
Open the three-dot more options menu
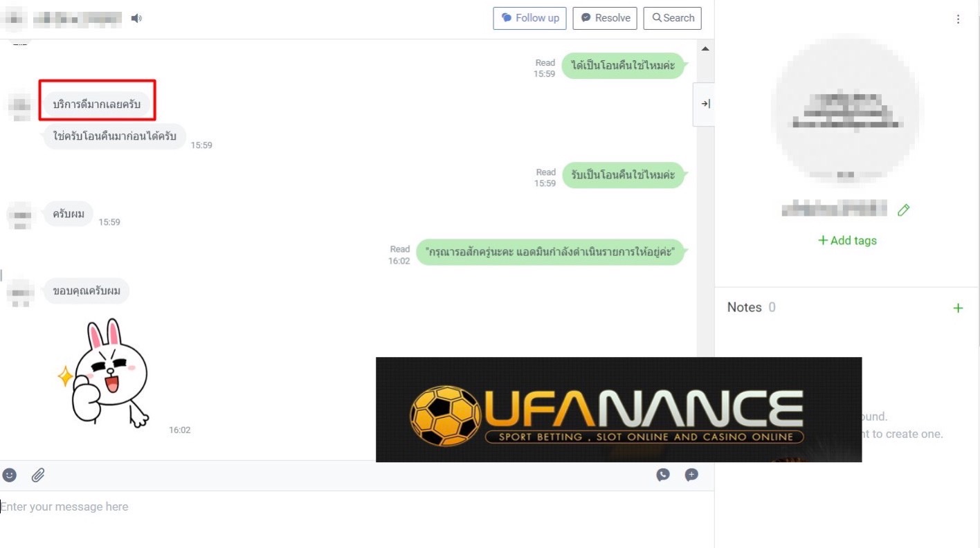click(958, 19)
